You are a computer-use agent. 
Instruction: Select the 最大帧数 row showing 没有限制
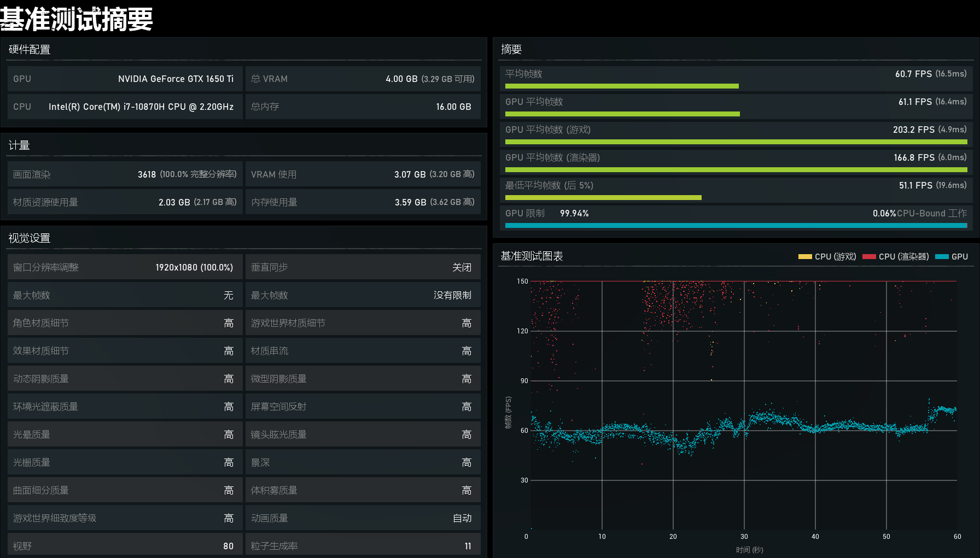(363, 295)
